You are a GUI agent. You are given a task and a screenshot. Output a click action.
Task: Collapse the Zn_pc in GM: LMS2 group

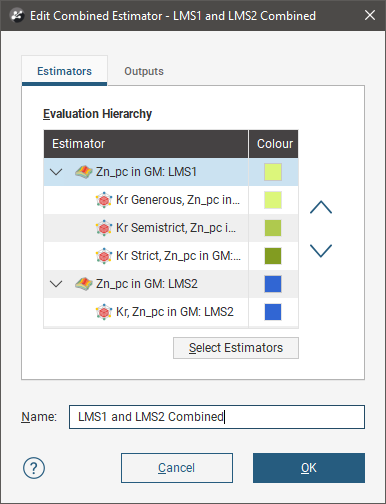point(56,284)
